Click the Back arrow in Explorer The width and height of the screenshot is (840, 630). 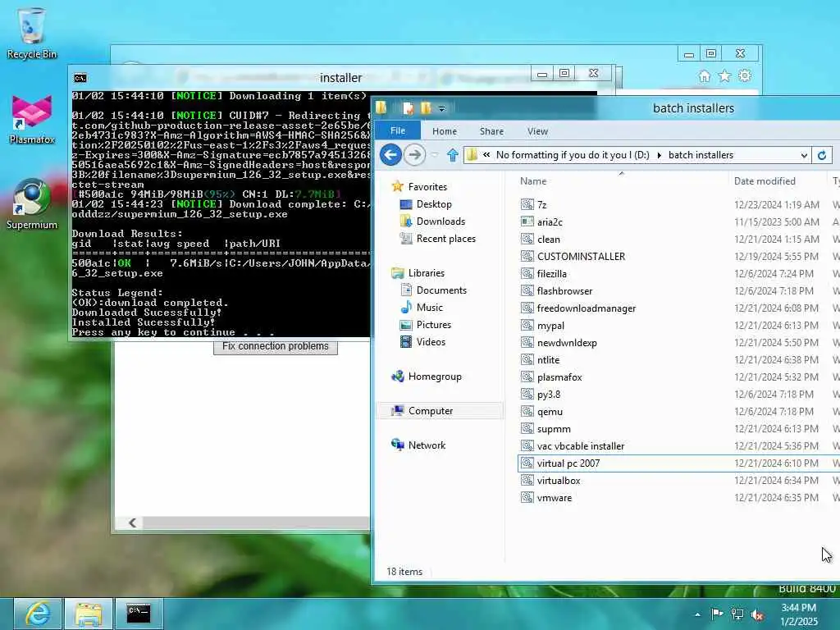coord(391,155)
